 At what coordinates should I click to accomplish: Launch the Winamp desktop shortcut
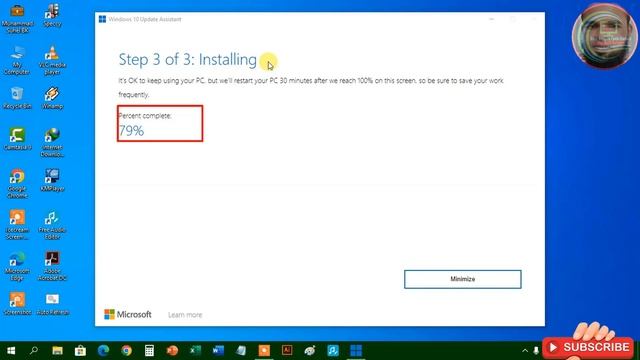click(52, 98)
